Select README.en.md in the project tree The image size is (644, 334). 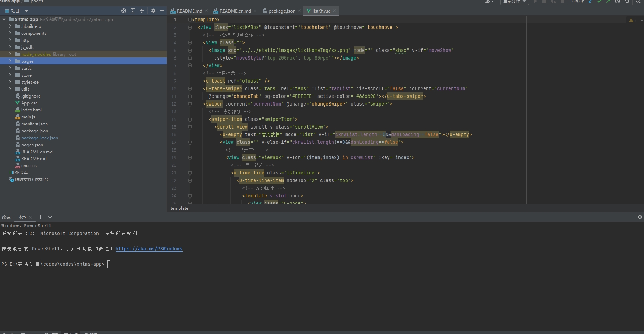click(37, 152)
